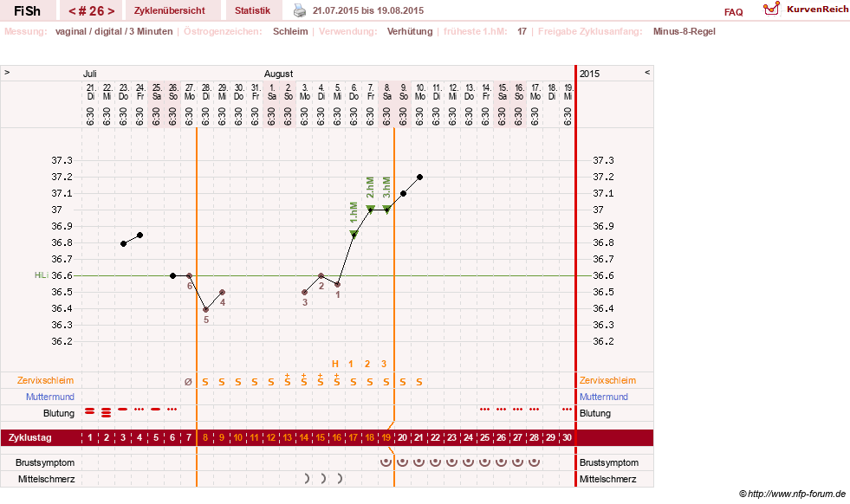
Task: Click the orange H peak marker
Action: 335,365
